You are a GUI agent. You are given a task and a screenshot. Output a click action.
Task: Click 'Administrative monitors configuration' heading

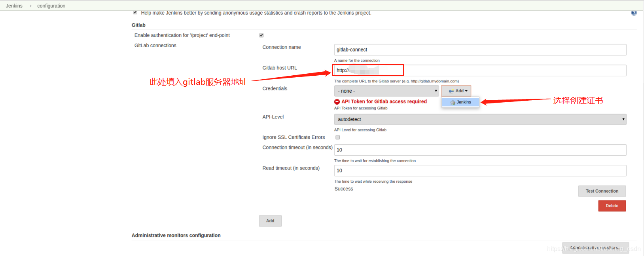click(176, 235)
